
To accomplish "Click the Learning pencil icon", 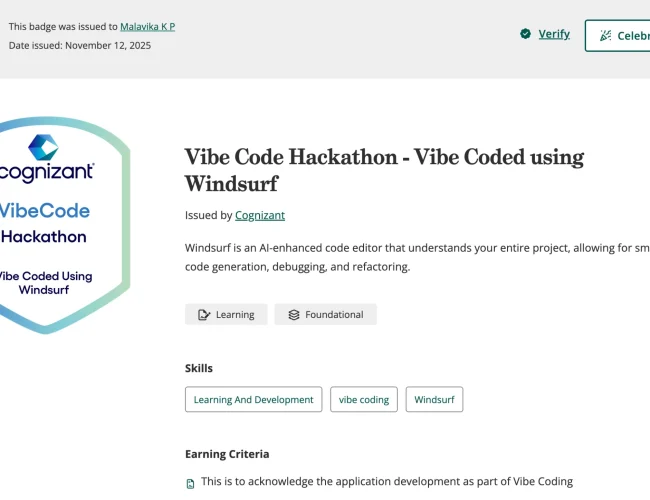I will coord(204,315).
